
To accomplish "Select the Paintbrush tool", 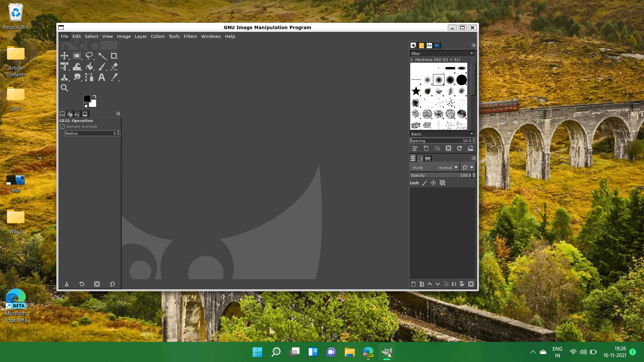I will point(102,66).
